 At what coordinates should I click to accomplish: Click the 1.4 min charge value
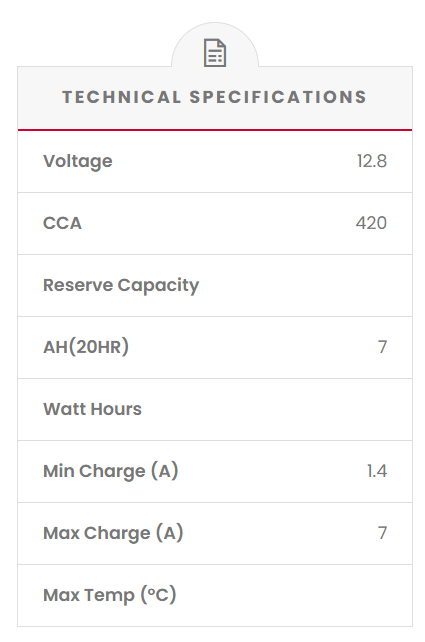click(377, 471)
